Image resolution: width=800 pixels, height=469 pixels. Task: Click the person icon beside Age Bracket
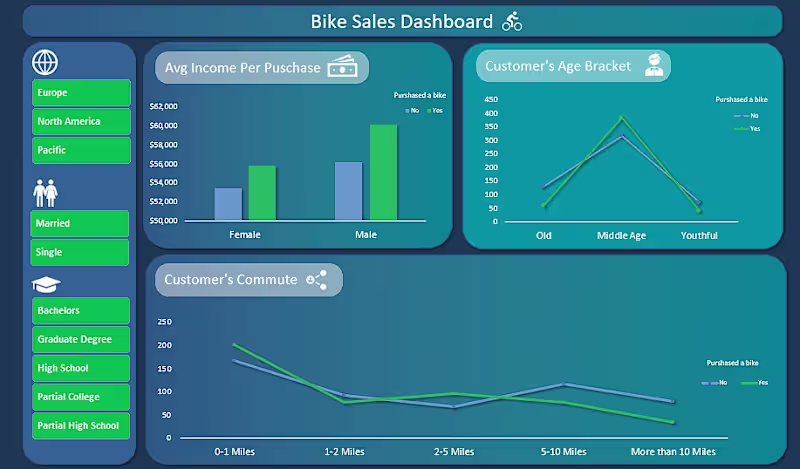[x=654, y=65]
